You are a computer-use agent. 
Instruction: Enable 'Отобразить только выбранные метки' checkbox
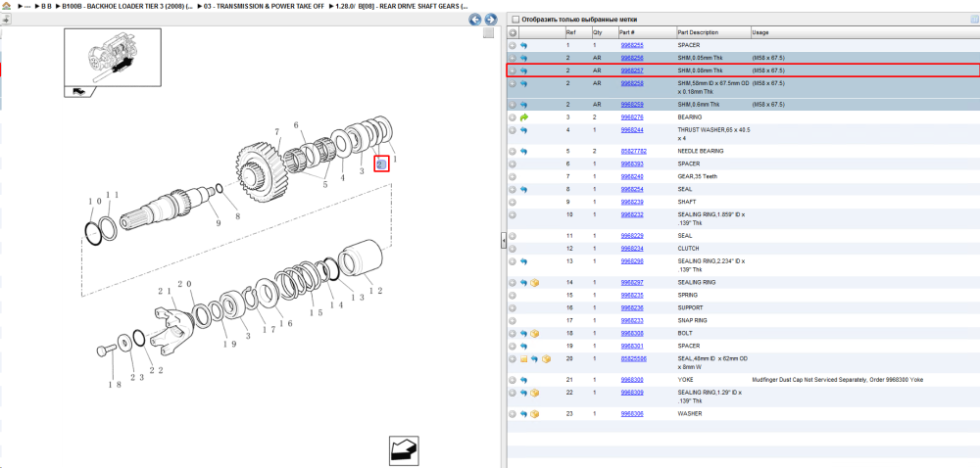(x=515, y=20)
